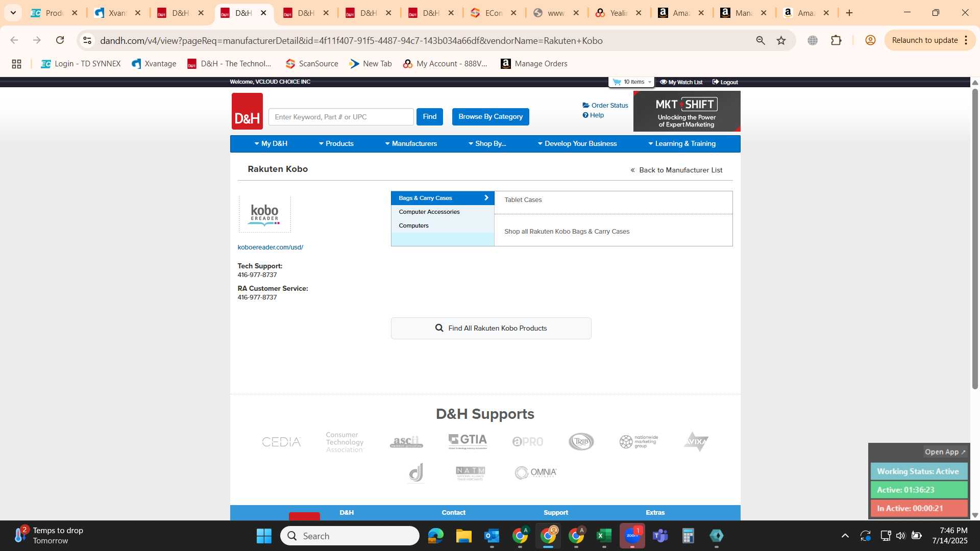Open a new browser tab
The image size is (980, 551).
coord(849,13)
